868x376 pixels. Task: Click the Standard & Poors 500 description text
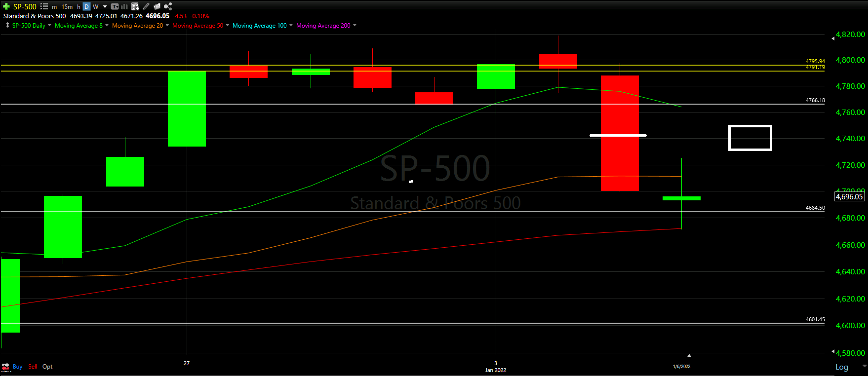point(35,16)
